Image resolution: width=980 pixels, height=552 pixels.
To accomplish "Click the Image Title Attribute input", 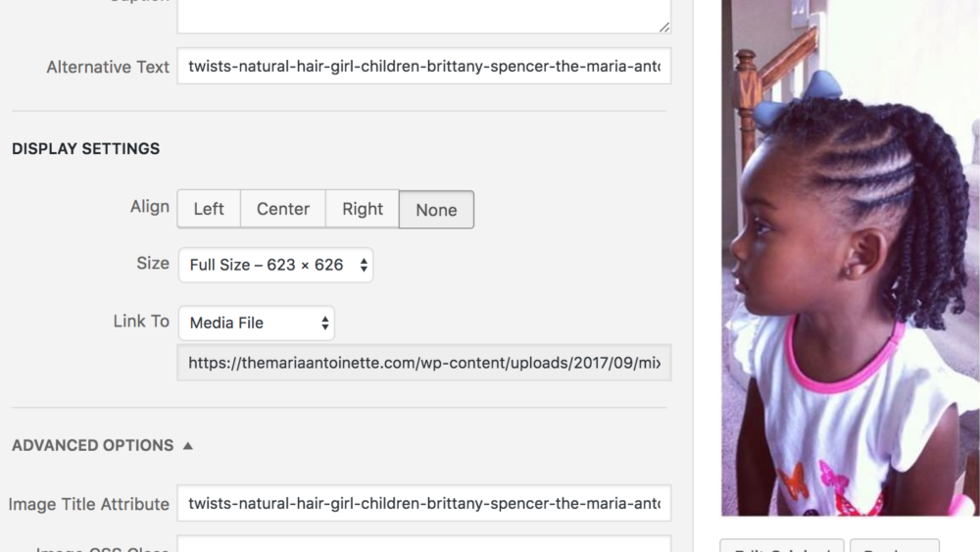I will [423, 504].
